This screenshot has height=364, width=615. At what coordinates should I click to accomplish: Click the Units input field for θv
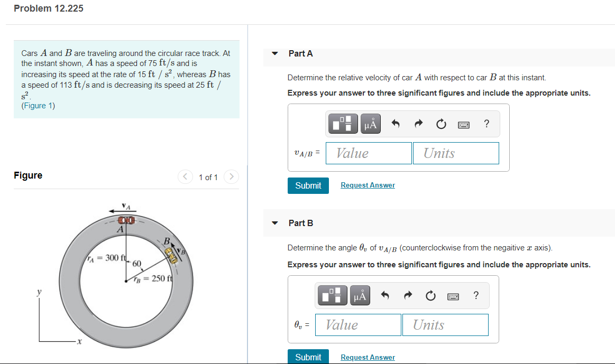445,324
